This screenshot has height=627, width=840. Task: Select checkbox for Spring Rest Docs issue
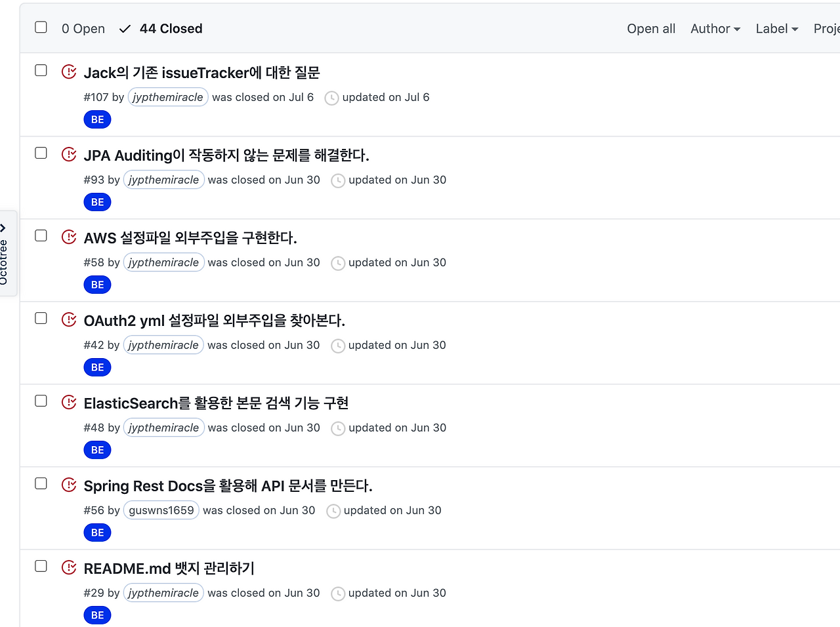point(41,483)
